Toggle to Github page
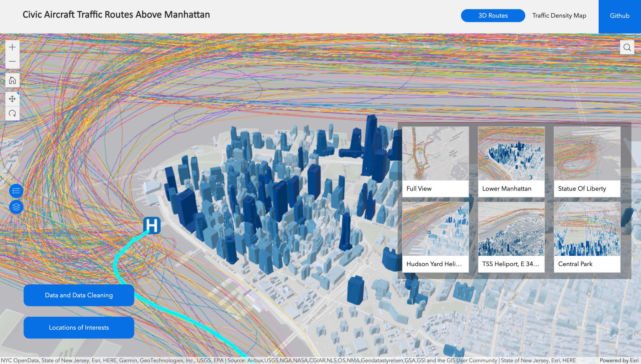This screenshot has height=364, width=641. coord(619,16)
